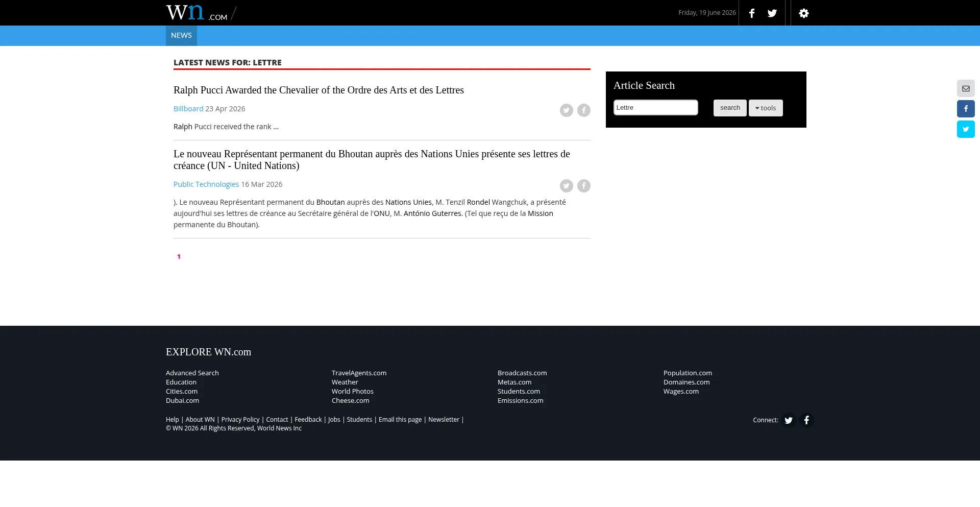980x507 pixels.
Task: Open footer Connect Facebook icon
Action: click(x=806, y=420)
